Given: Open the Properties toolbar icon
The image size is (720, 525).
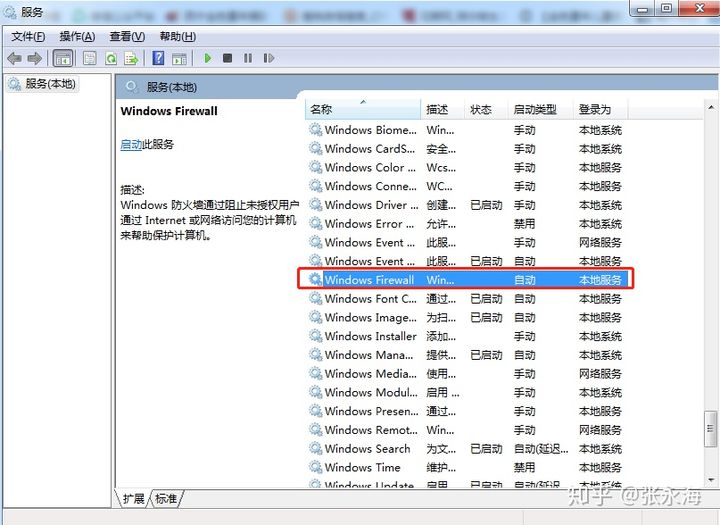Looking at the screenshot, I should click(90, 59).
